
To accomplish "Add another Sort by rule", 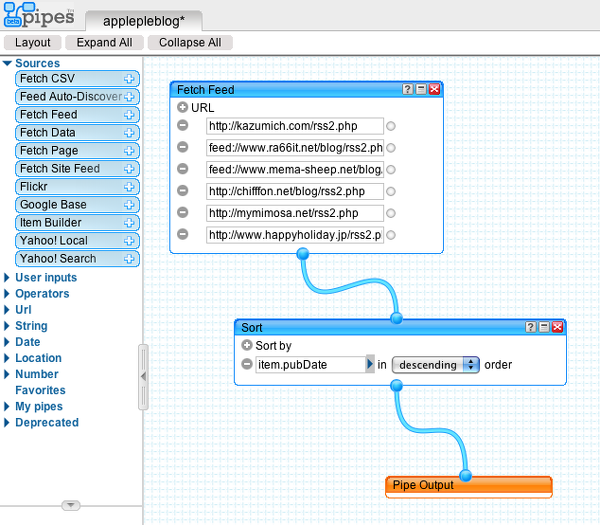I will 247,345.
